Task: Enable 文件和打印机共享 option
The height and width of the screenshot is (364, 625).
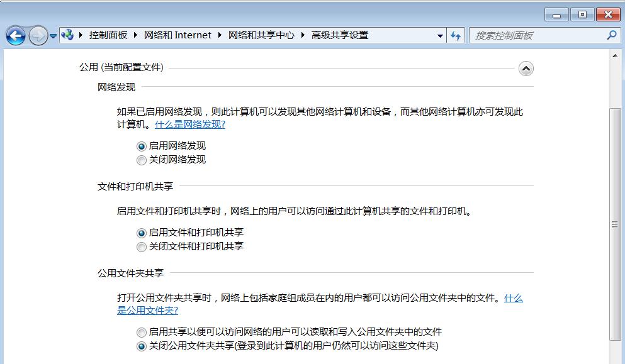Action: (141, 232)
